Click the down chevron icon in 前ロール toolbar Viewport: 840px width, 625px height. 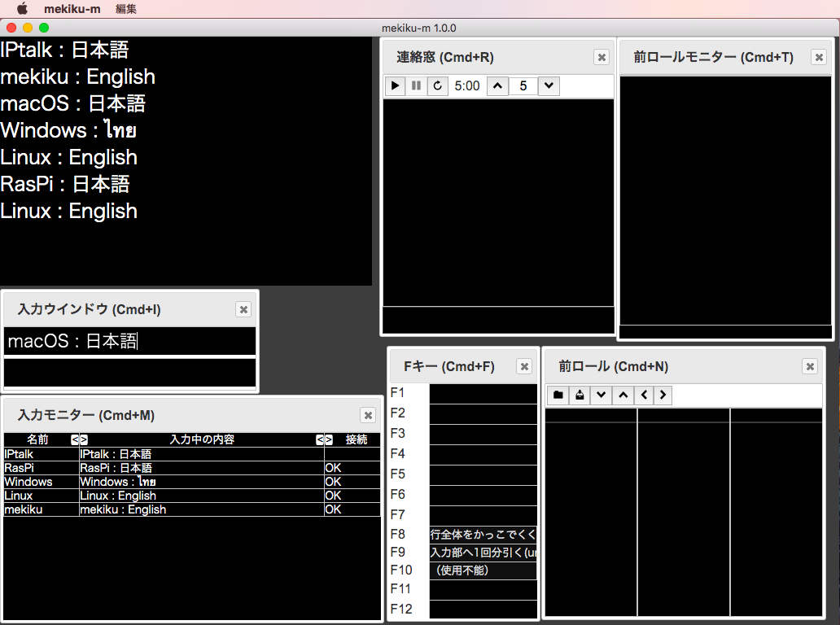click(x=601, y=395)
